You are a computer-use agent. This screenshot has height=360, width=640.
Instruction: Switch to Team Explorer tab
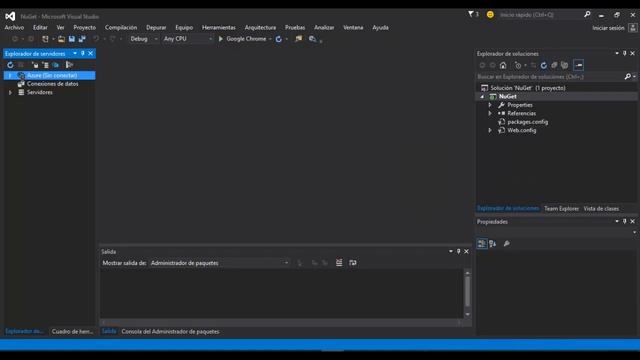click(561, 209)
